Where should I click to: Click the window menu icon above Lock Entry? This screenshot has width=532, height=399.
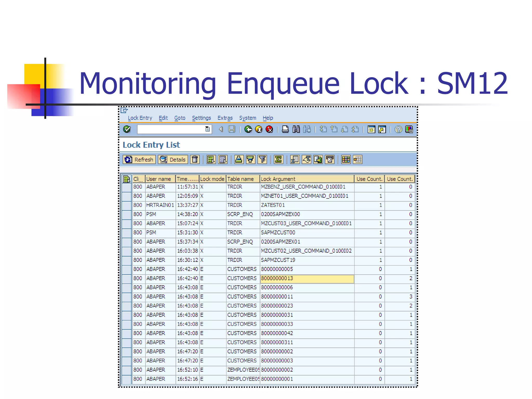coord(124,110)
